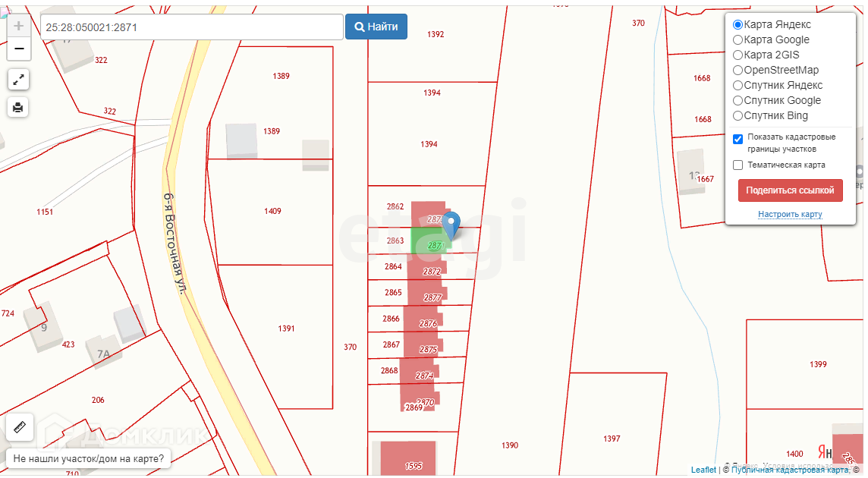Viewport: 868px width, 478px height.
Task: Click parcel label 1667
Action: (706, 180)
